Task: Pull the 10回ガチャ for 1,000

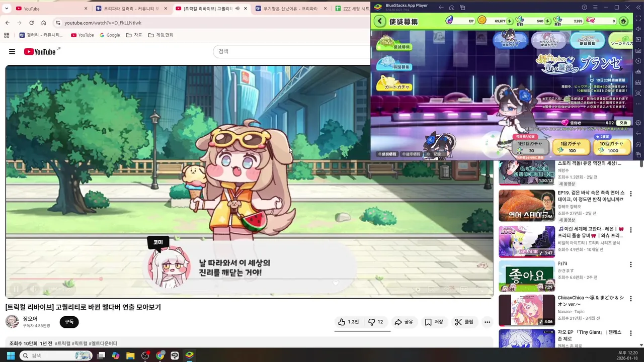Action: point(612,147)
